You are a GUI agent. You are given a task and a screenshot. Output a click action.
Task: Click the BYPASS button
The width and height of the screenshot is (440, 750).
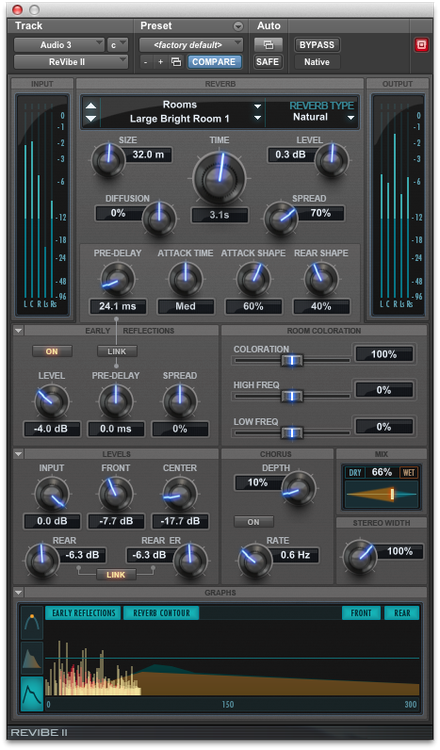point(317,45)
